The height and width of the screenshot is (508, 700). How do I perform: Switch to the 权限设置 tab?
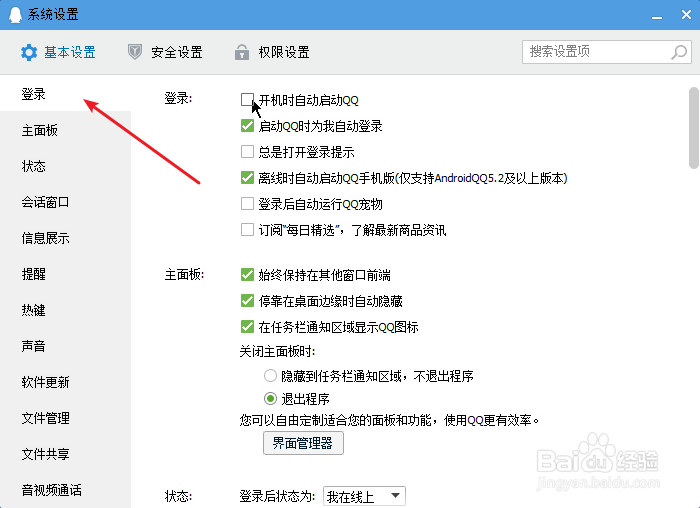pyautogui.click(x=272, y=52)
